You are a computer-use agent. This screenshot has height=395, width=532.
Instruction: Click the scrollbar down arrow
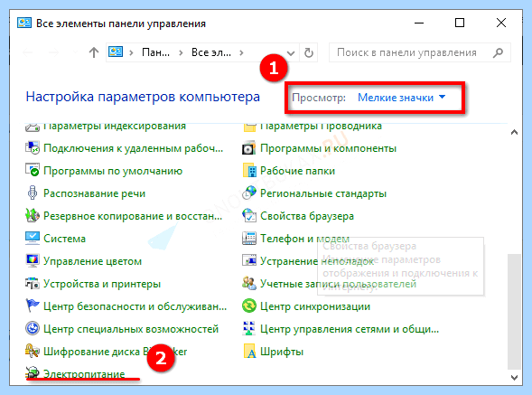coord(514,377)
